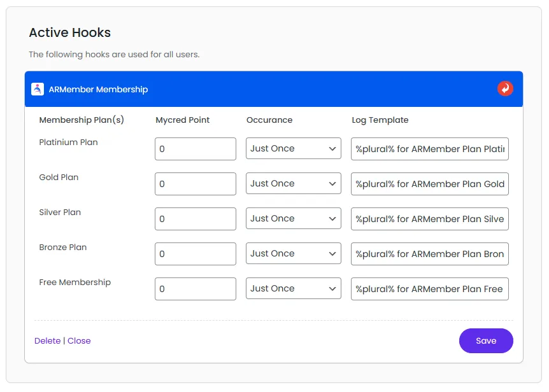
Task: Select the Mycred Point field for Platinium Plan
Action: pyautogui.click(x=195, y=148)
